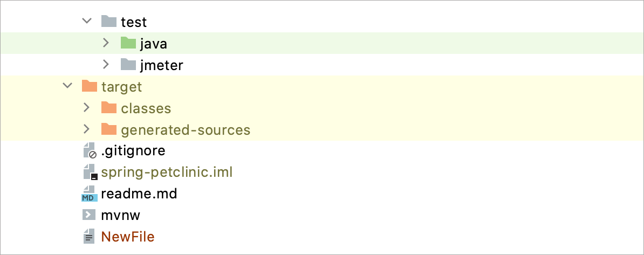Expand the java folder
This screenshot has height=255, width=644.
click(x=106, y=43)
